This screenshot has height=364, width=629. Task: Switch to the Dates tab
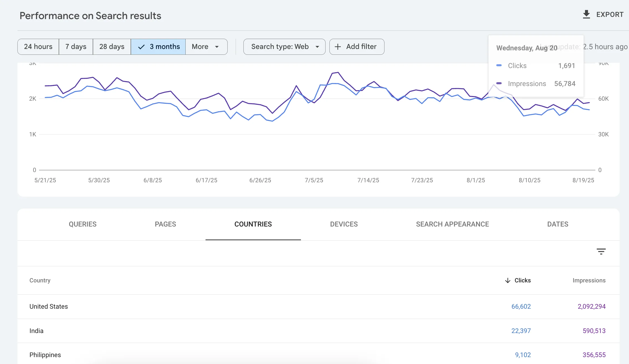pyautogui.click(x=558, y=224)
